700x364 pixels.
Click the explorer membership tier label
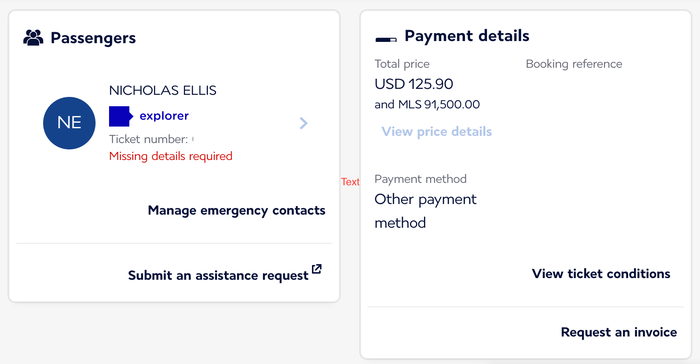pos(164,116)
